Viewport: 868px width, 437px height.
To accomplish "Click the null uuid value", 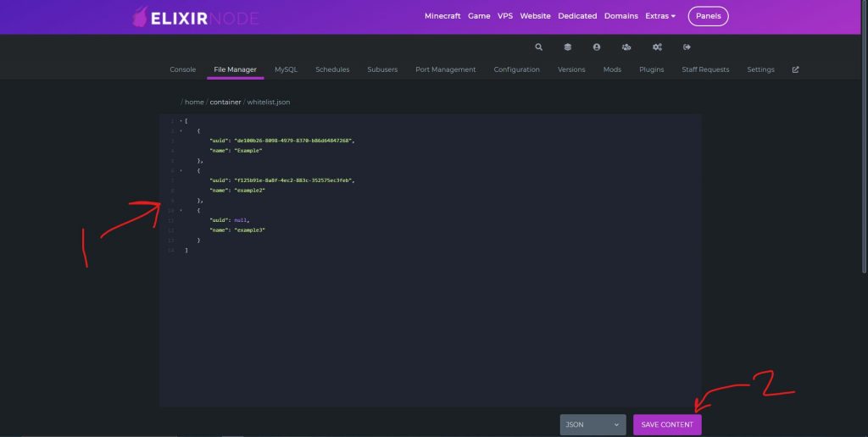I will click(240, 220).
